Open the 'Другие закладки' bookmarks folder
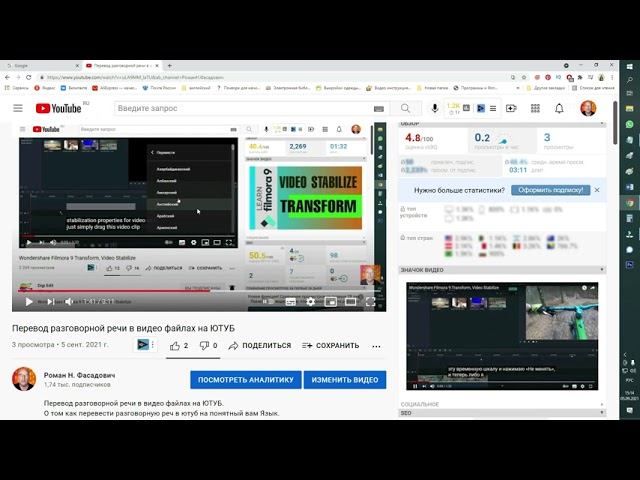The width and height of the screenshot is (640, 480). (546, 88)
